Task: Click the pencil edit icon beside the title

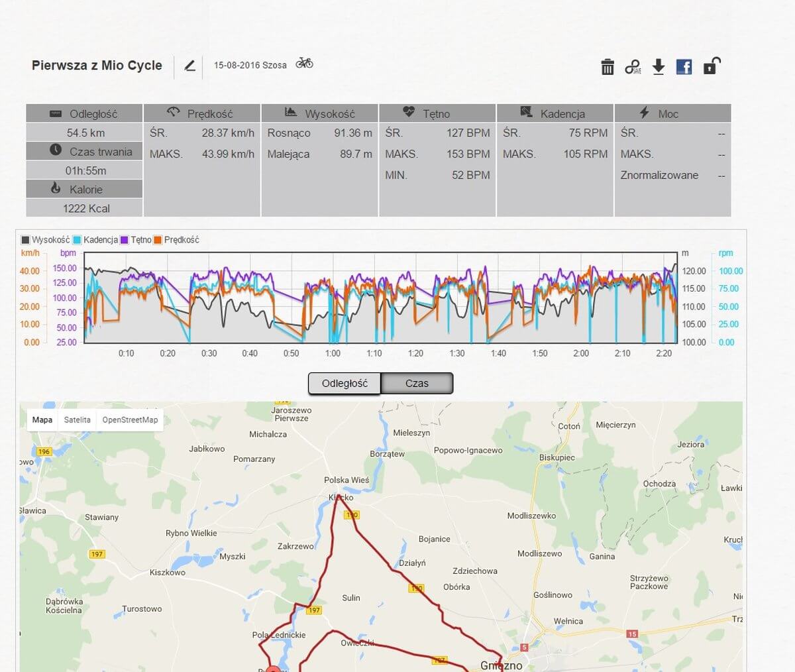Action: click(x=190, y=66)
